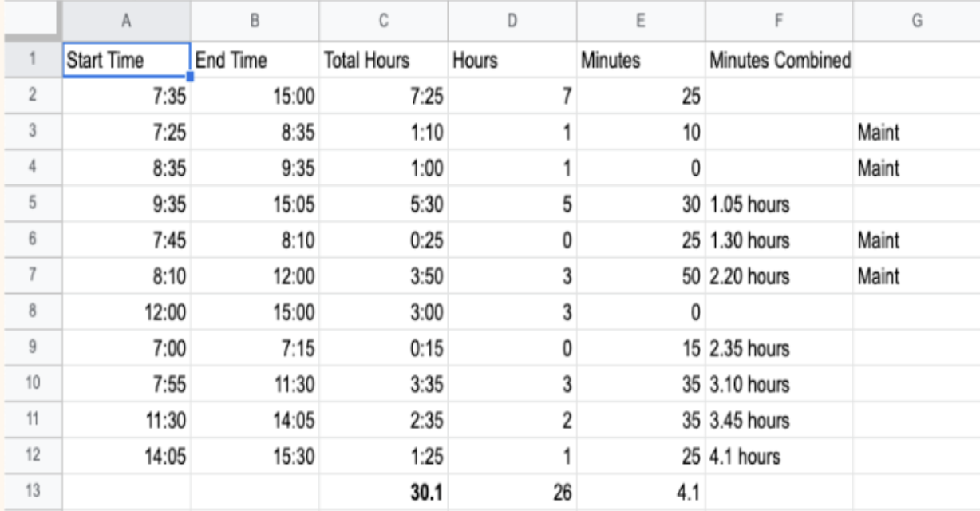Select the row 1 header
The width and height of the screenshot is (980, 511).
[x=32, y=60]
